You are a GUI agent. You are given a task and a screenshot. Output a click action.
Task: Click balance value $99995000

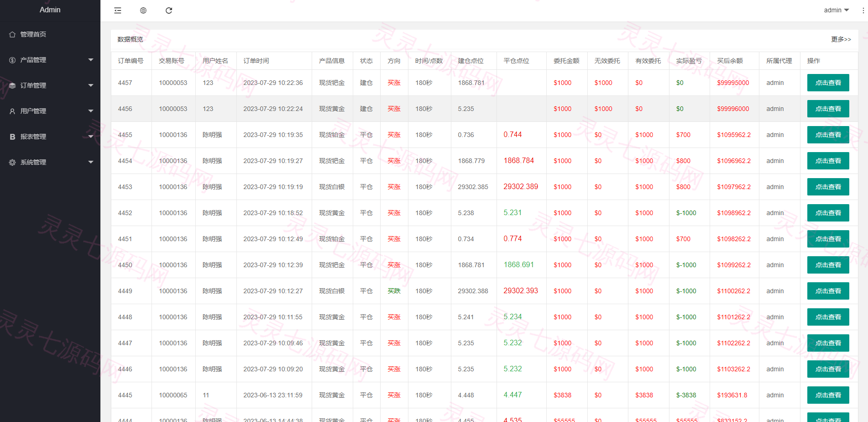tap(733, 83)
